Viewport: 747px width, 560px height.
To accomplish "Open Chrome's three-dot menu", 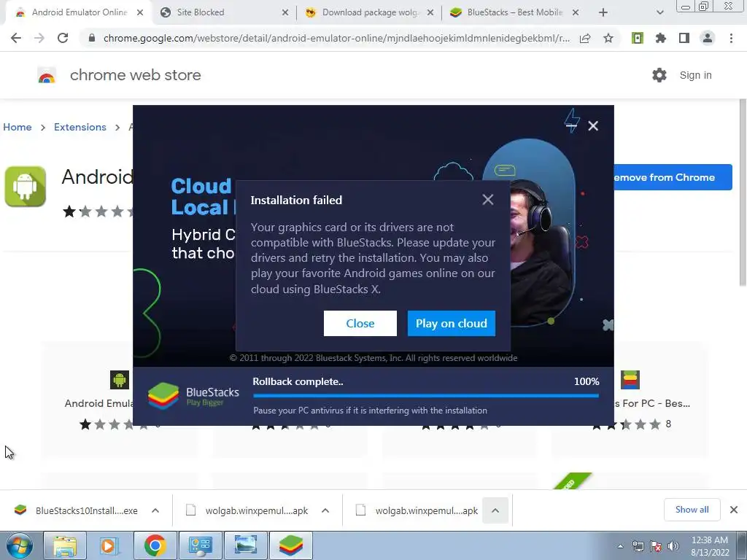I will 731,38.
